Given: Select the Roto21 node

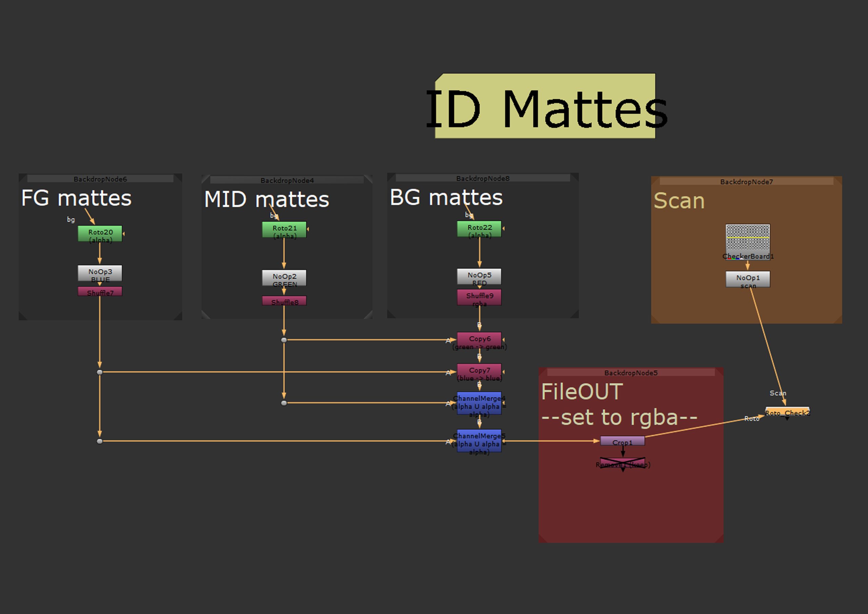Looking at the screenshot, I should (x=284, y=230).
